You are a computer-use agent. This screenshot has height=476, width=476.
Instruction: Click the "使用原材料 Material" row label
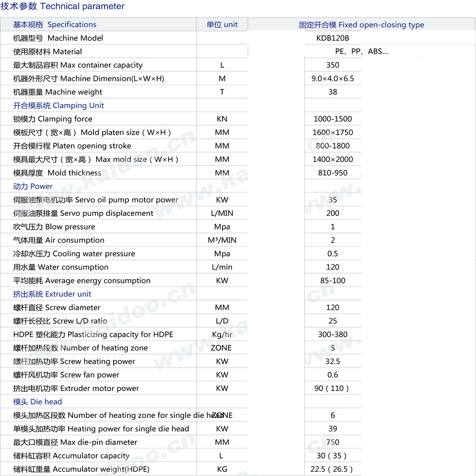tap(48, 52)
